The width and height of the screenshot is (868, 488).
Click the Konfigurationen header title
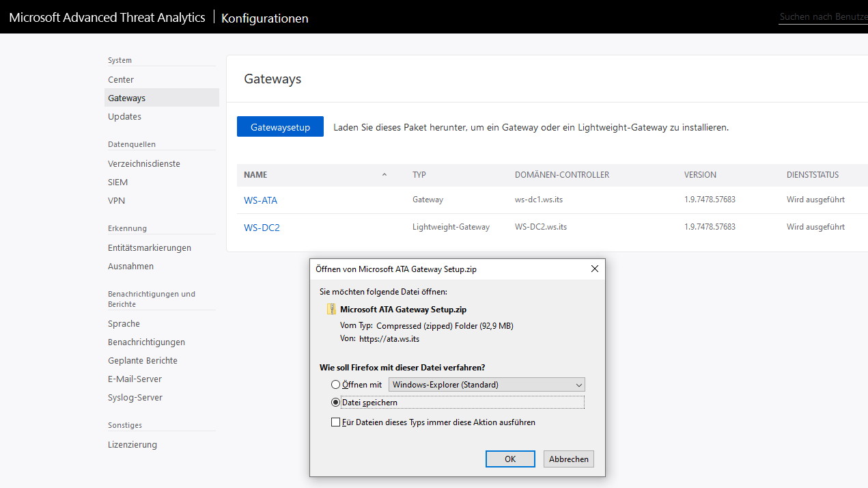pos(265,18)
